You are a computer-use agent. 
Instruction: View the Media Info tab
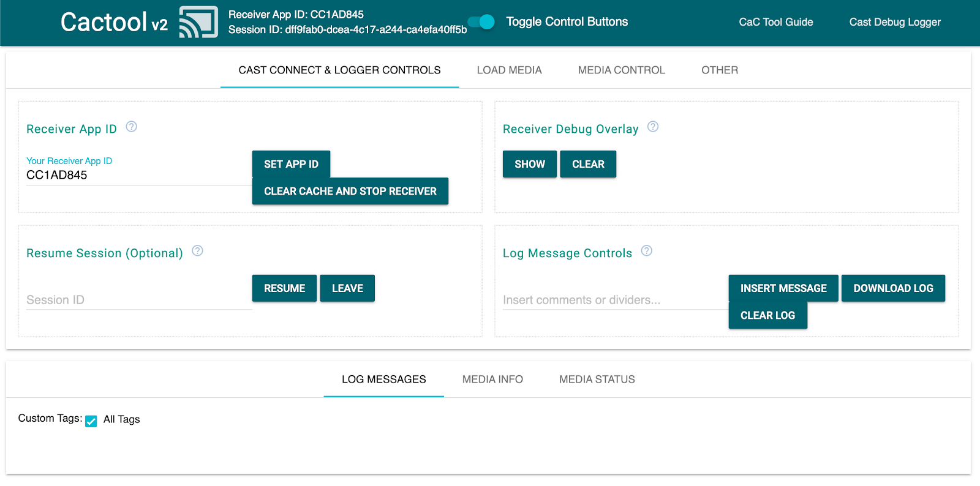pos(492,379)
